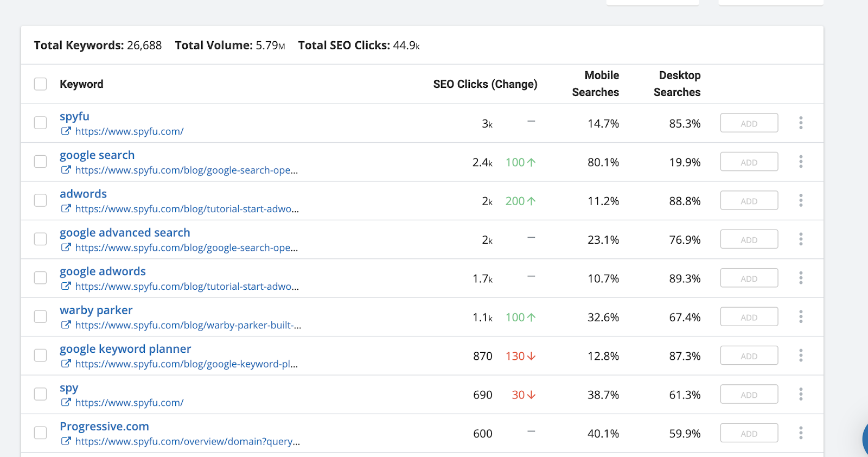Click ADD button for spyfu row
Image resolution: width=868 pixels, height=457 pixels.
pyautogui.click(x=749, y=123)
